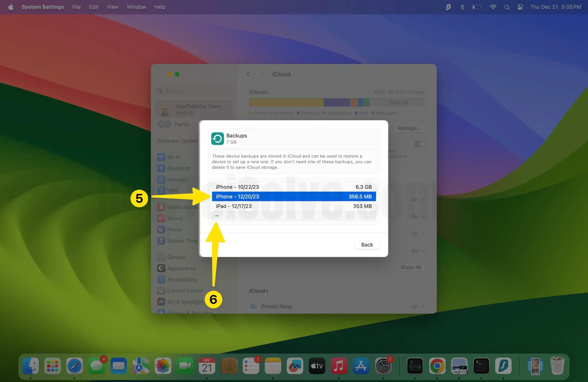Open Music app in the Dock
588x382 pixels.
[339, 366]
